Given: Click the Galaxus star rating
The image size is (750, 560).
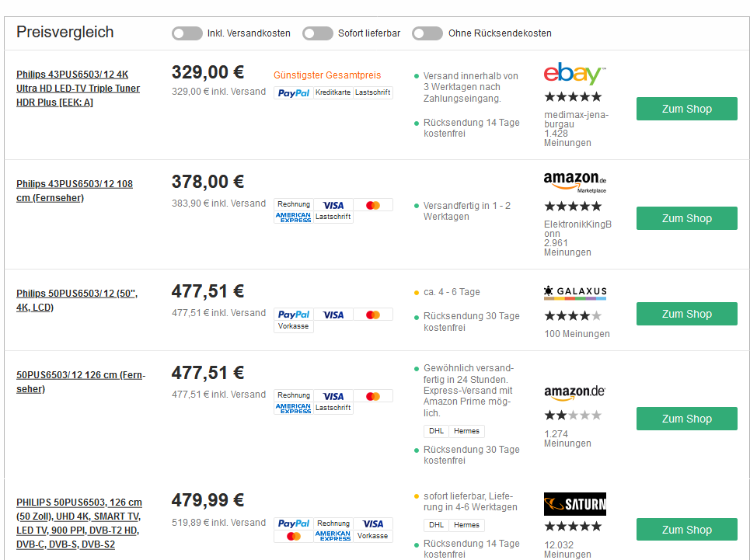Looking at the screenshot, I should pyautogui.click(x=573, y=316).
